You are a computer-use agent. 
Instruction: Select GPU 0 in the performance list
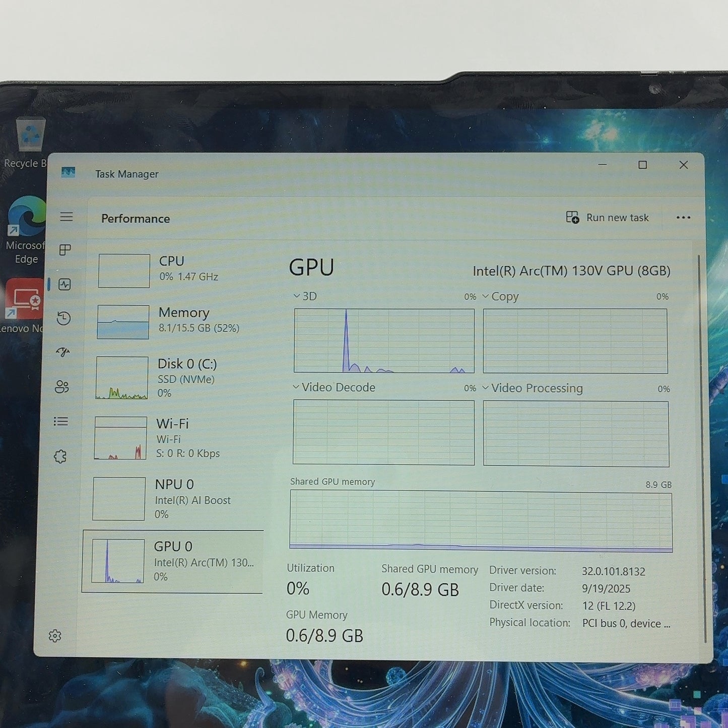(173, 561)
